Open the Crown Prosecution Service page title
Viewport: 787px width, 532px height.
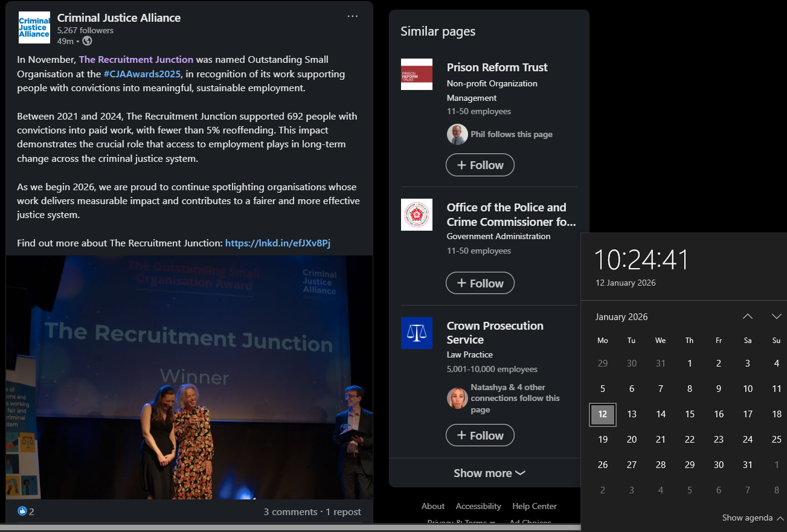coord(495,333)
